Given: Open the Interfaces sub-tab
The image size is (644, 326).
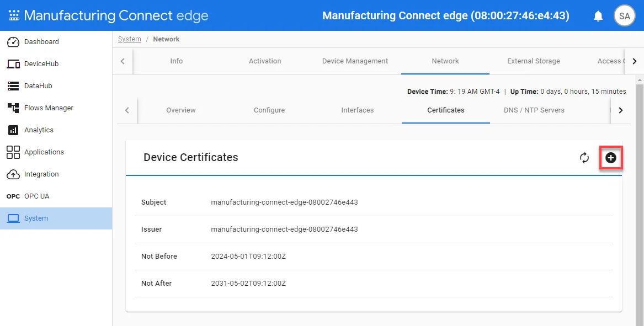Looking at the screenshot, I should (x=358, y=110).
